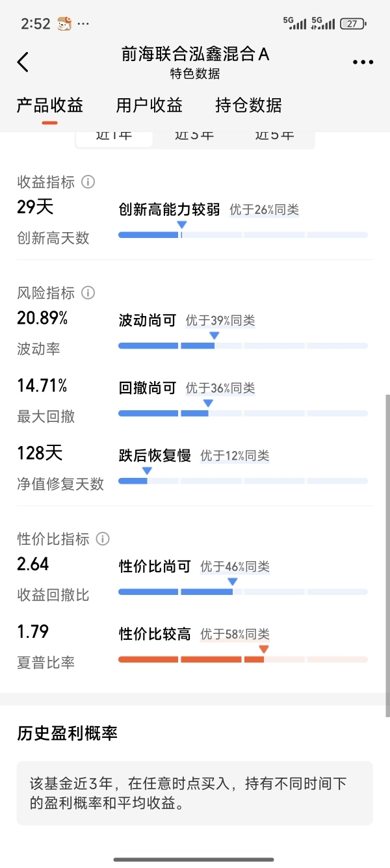Tap the back arrow icon

pyautogui.click(x=23, y=62)
